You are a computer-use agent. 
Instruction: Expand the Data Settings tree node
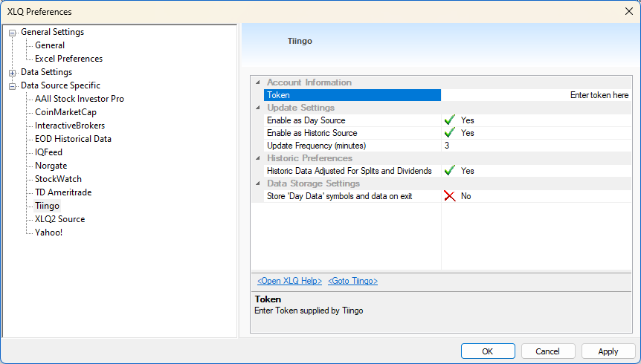(12, 73)
